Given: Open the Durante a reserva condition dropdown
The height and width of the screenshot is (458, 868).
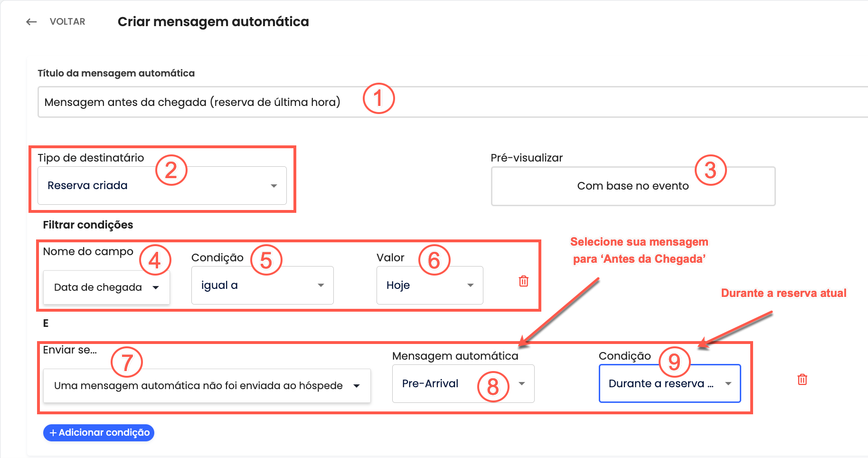Looking at the screenshot, I should 670,383.
